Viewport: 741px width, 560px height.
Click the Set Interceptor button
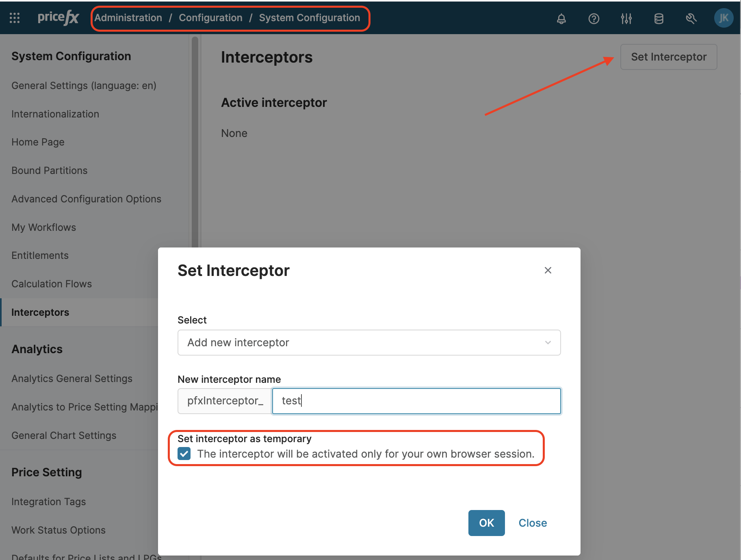668,57
